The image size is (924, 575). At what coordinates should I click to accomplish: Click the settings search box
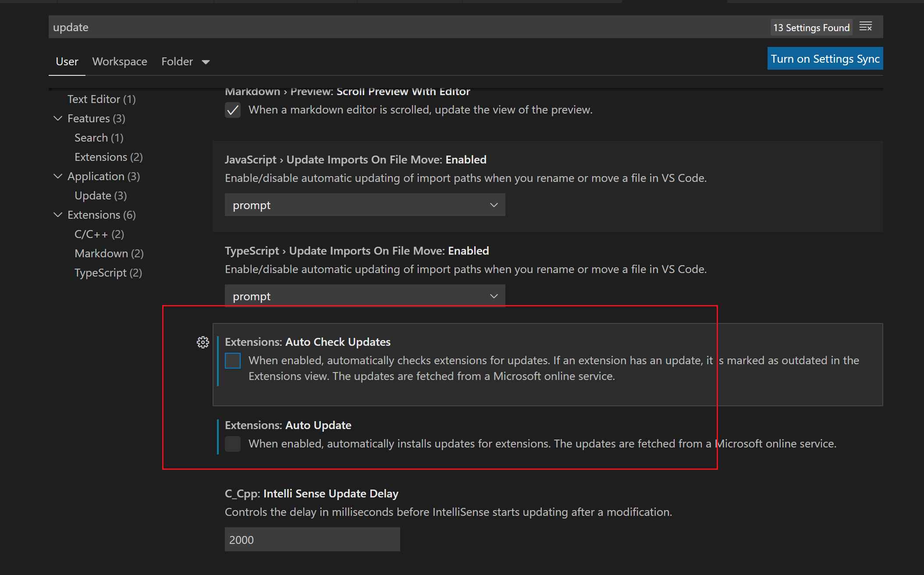coord(394,27)
